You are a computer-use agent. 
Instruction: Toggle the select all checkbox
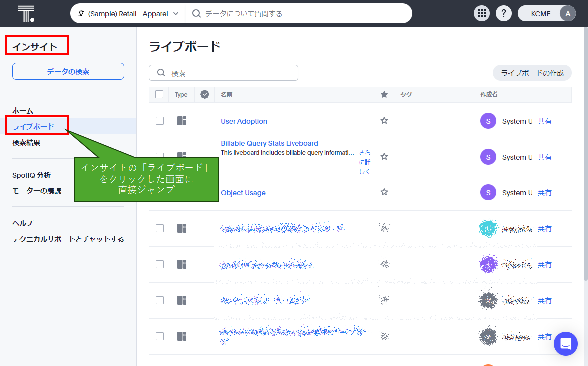point(159,94)
